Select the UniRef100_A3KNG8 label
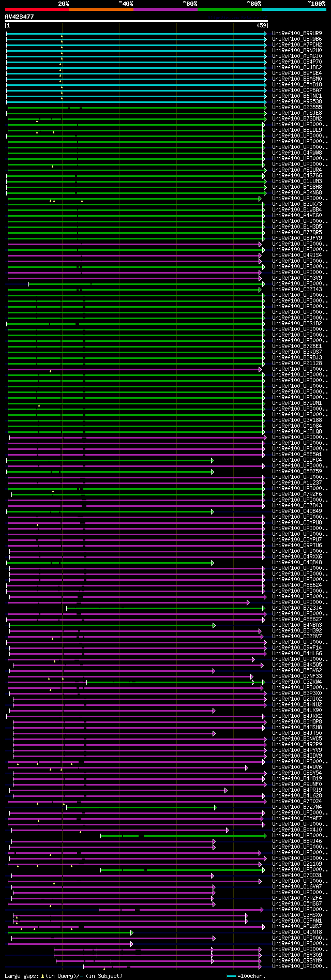 297,193
